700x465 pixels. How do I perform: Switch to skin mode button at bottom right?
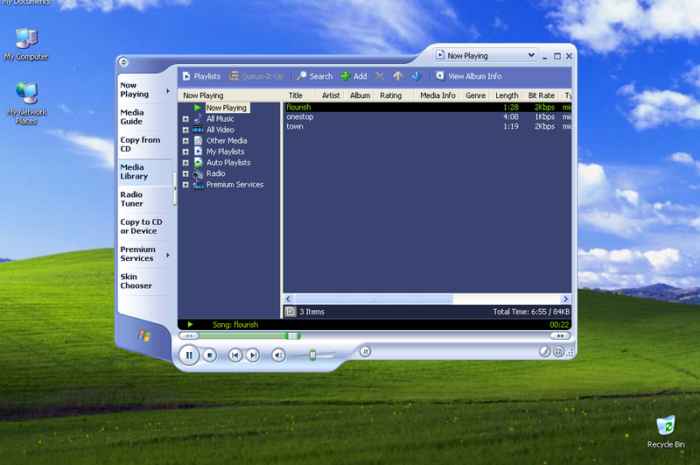tap(559, 352)
